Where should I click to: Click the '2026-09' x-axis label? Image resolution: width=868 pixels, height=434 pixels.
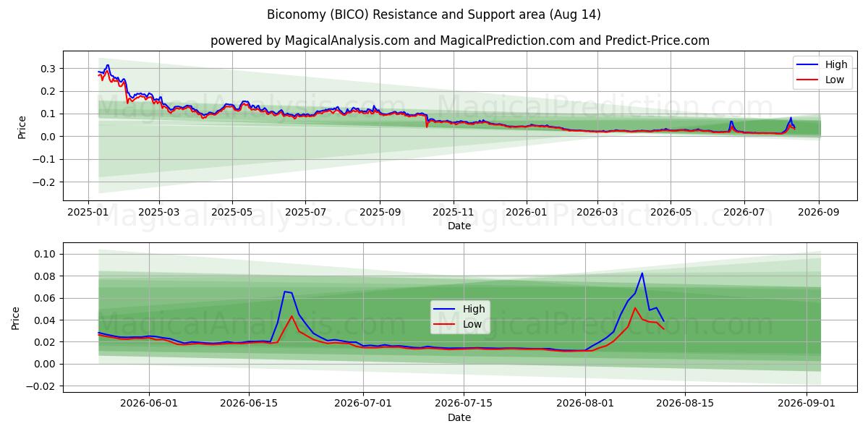tap(819, 213)
